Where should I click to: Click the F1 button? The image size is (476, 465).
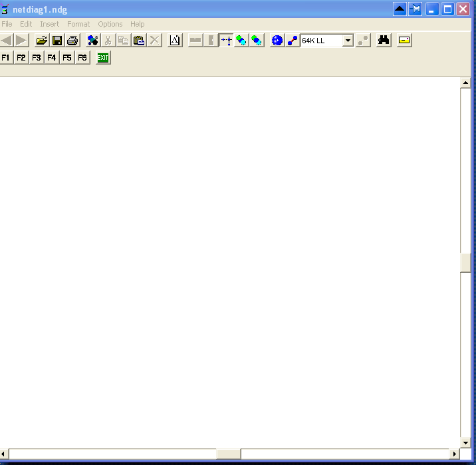pyautogui.click(x=6, y=57)
